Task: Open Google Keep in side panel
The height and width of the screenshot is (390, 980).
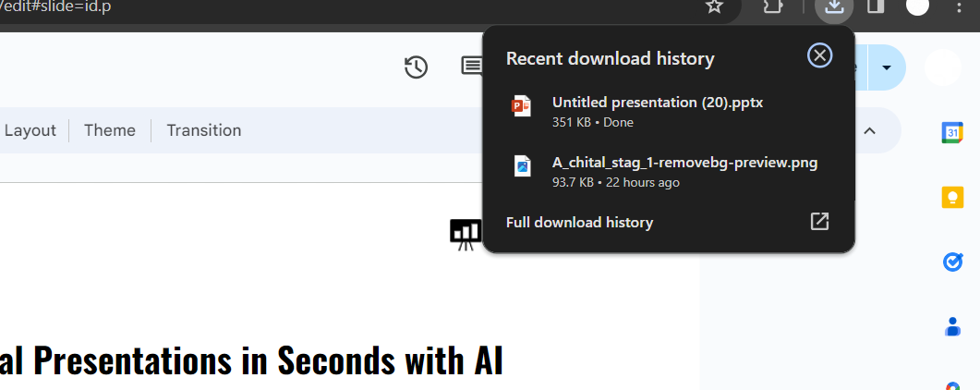Action: 952,197
